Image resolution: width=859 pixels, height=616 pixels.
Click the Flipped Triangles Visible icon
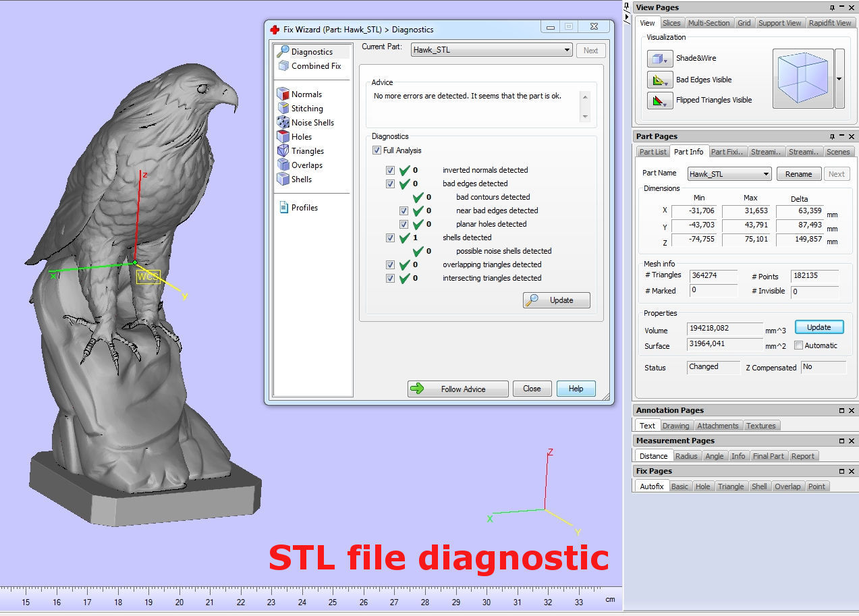[659, 101]
